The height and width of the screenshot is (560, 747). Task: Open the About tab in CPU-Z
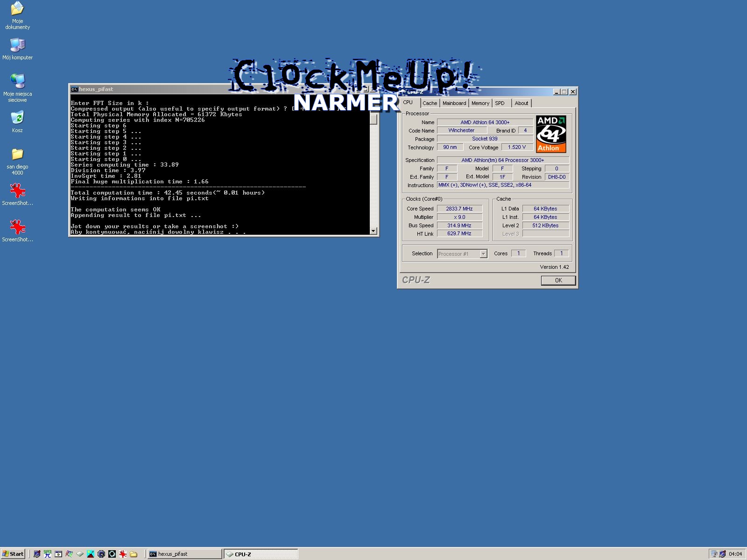pyautogui.click(x=521, y=103)
